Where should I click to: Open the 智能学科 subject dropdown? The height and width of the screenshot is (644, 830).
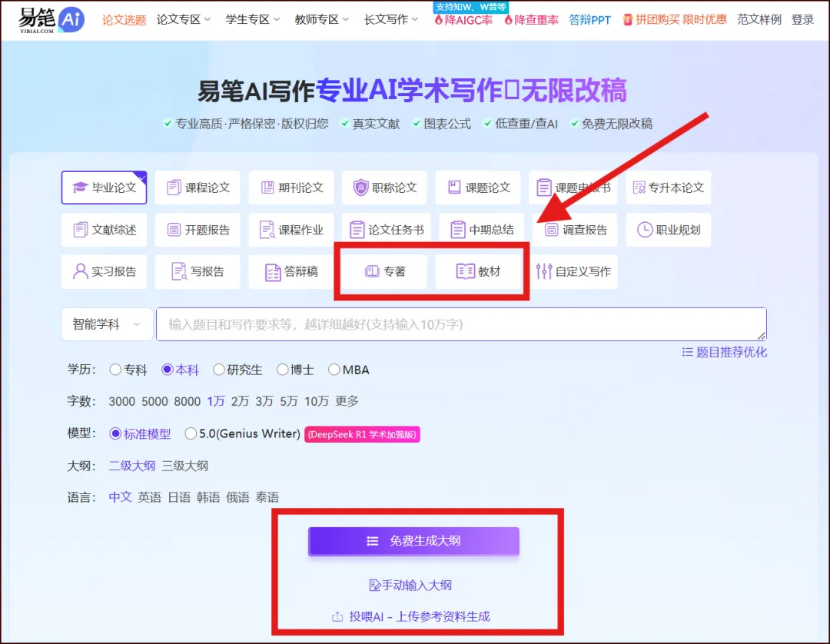(x=107, y=324)
